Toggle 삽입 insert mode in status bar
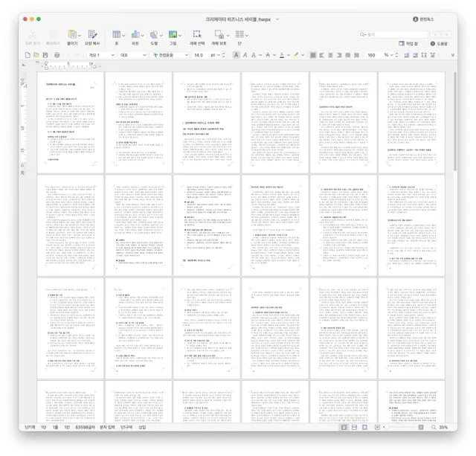Screen dimensions: 476x456 coord(142,427)
